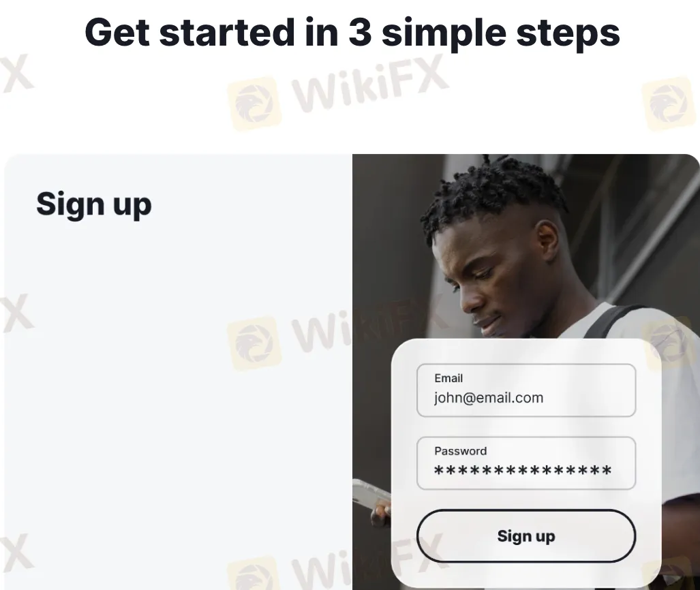Image resolution: width=700 pixels, height=590 pixels.
Task: Click the rounded Sign up button
Action: coord(526,536)
